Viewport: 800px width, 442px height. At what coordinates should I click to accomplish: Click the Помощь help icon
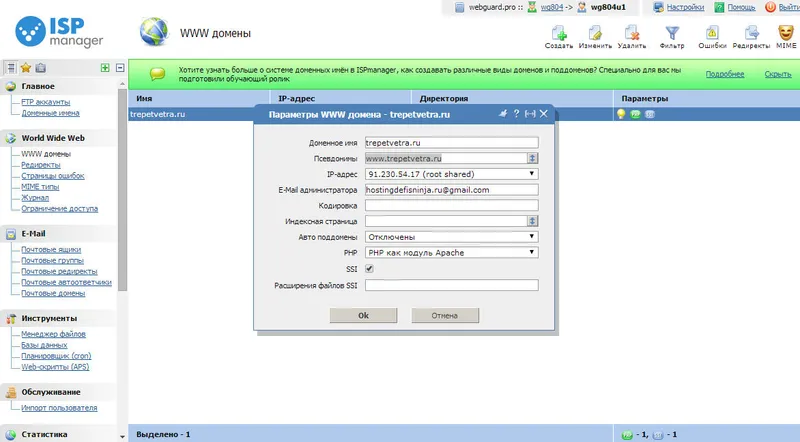719,7
